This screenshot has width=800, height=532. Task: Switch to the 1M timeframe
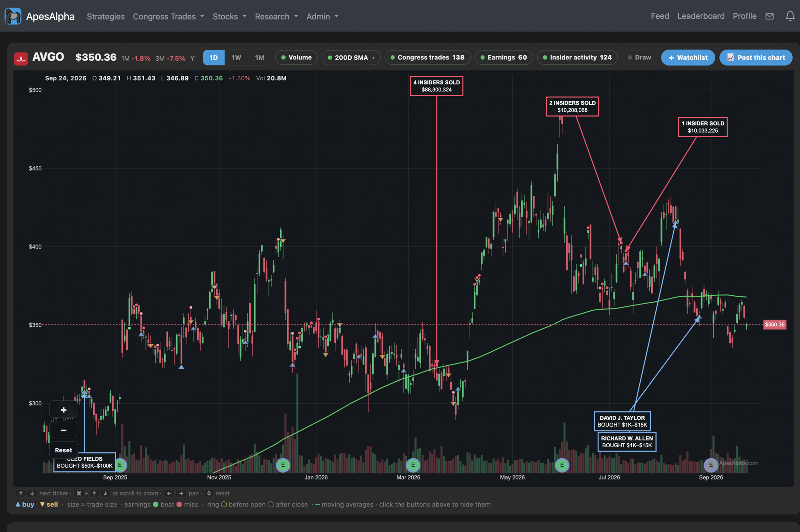click(259, 58)
